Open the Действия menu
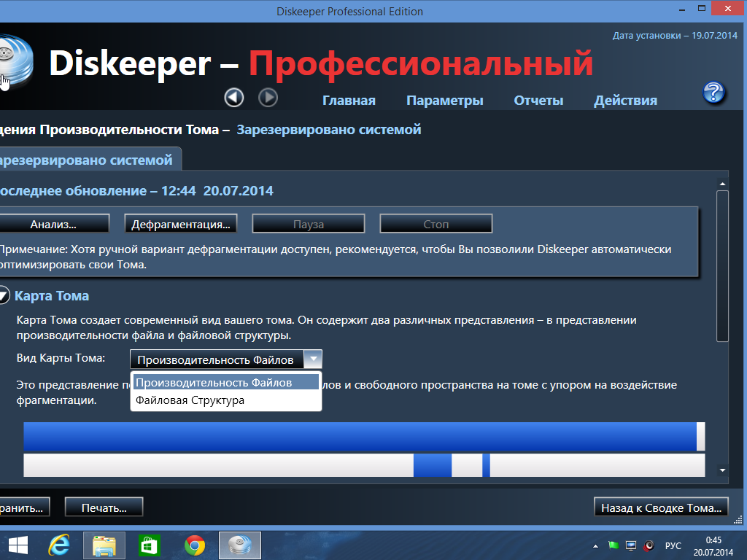The image size is (747, 560). pos(625,101)
